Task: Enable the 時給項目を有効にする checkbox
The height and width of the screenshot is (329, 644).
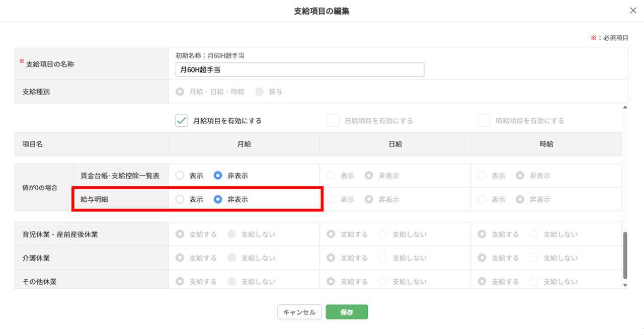Action: click(x=484, y=121)
